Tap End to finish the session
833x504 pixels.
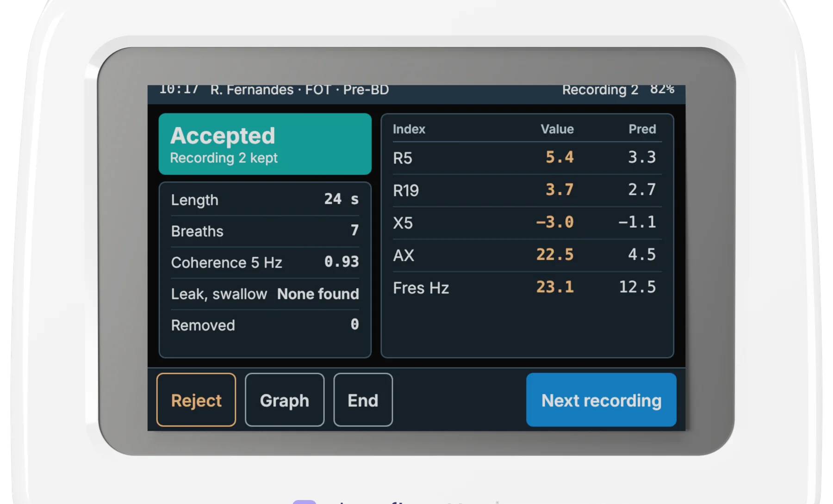click(363, 400)
